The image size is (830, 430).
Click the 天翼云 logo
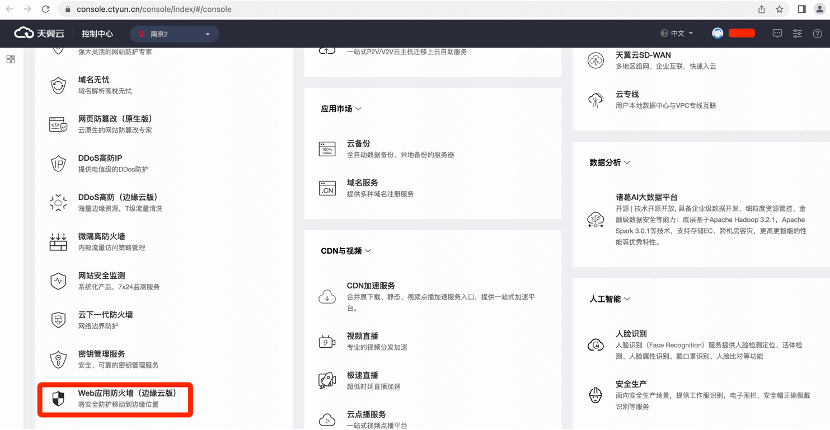(x=39, y=33)
